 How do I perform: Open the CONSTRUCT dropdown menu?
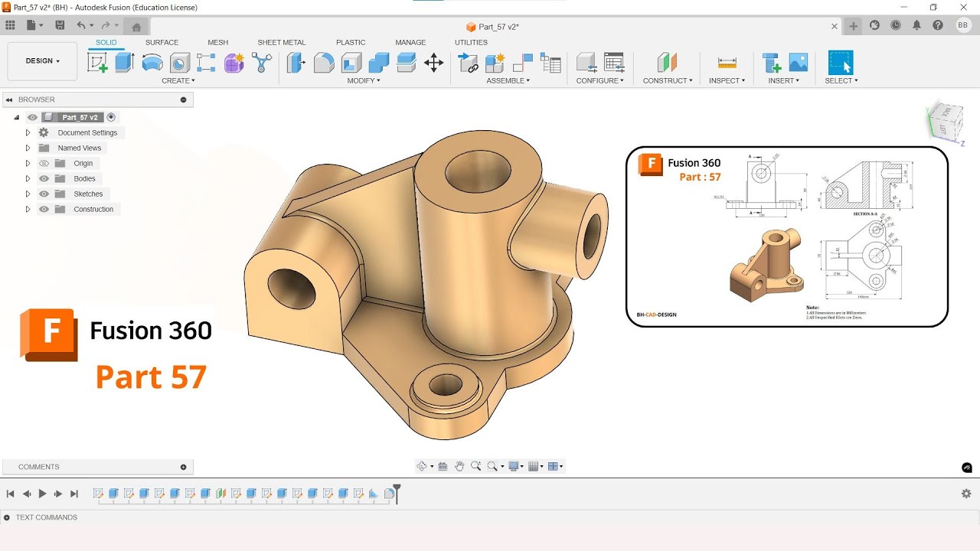click(668, 80)
